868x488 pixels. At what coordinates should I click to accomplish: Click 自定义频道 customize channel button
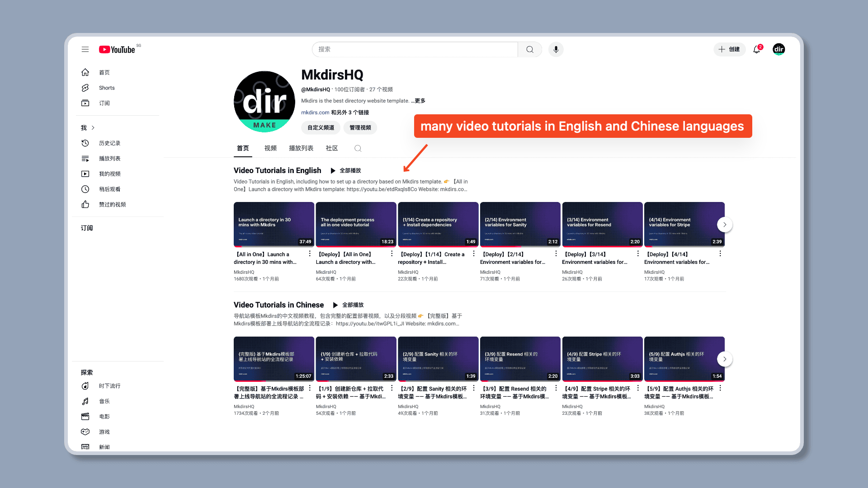[x=321, y=128]
